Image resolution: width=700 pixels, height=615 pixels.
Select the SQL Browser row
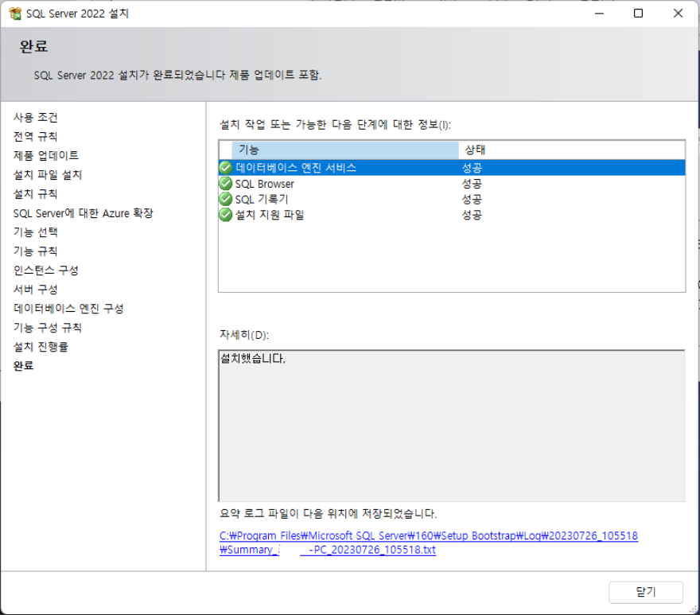pos(452,184)
